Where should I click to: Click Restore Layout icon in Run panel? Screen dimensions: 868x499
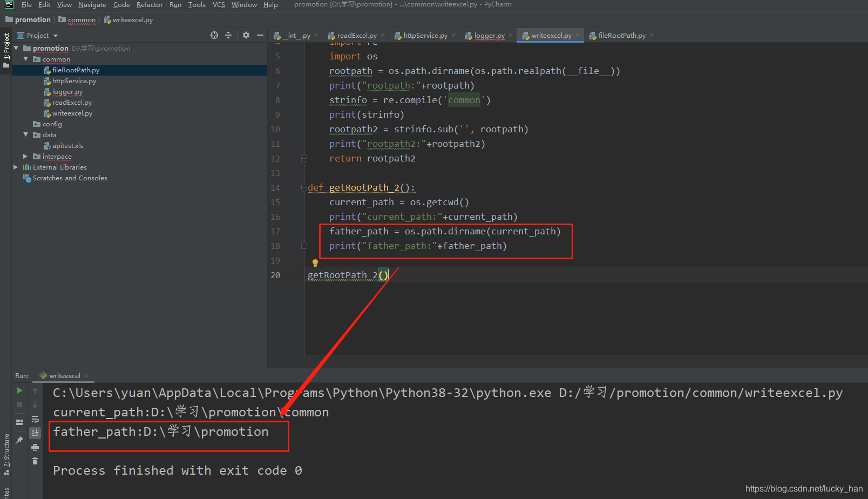tap(19, 422)
